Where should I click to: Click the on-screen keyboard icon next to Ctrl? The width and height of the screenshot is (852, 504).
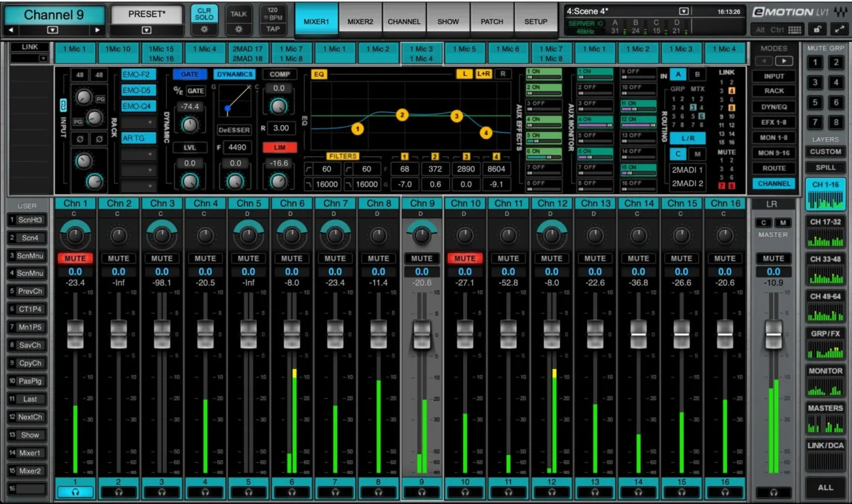coord(795,30)
